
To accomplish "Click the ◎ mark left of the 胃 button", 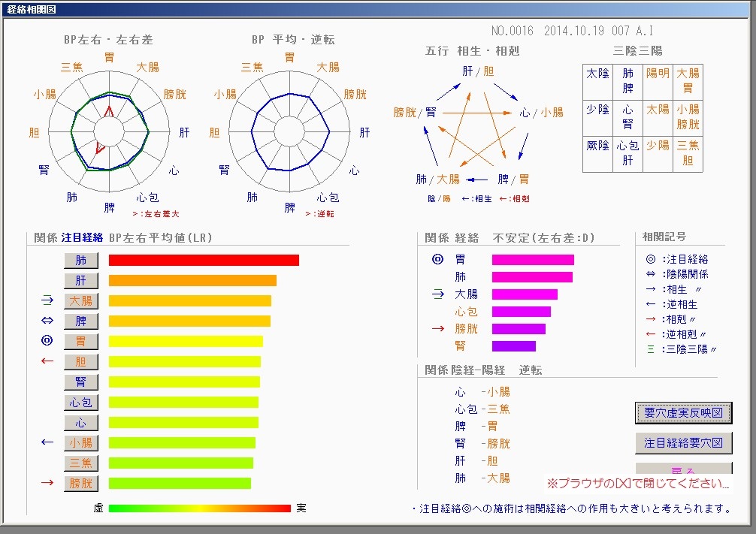I will coord(47,342).
